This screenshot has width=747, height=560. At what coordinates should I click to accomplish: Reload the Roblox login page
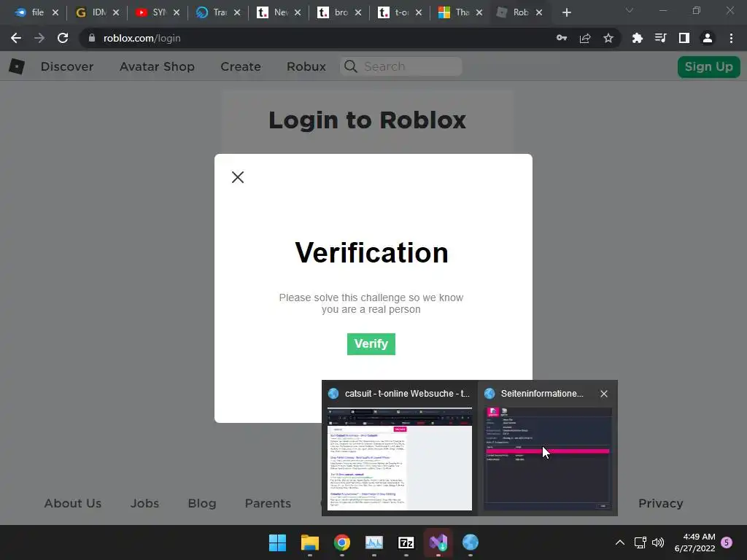(63, 38)
